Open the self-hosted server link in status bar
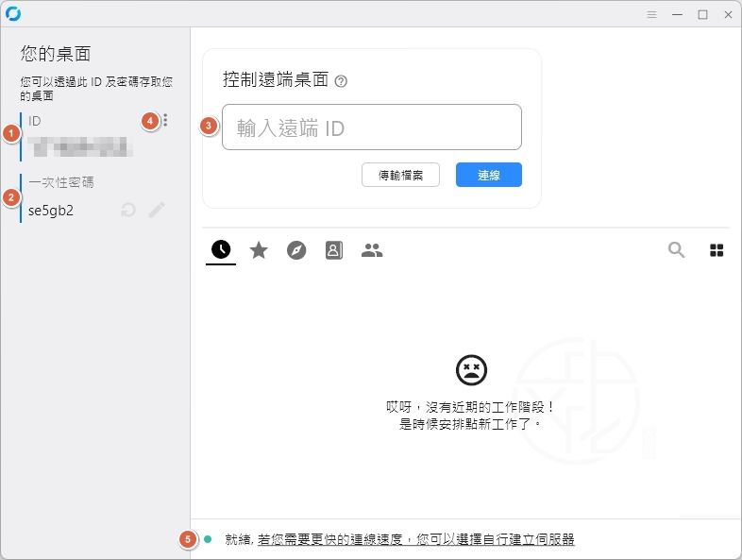The height and width of the screenshot is (560, 742). pyautogui.click(x=415, y=539)
